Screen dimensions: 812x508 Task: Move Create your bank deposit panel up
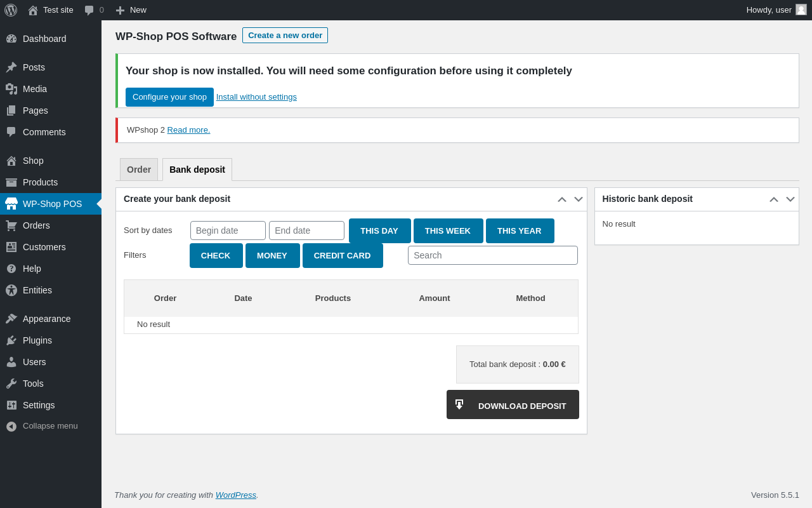coord(562,199)
